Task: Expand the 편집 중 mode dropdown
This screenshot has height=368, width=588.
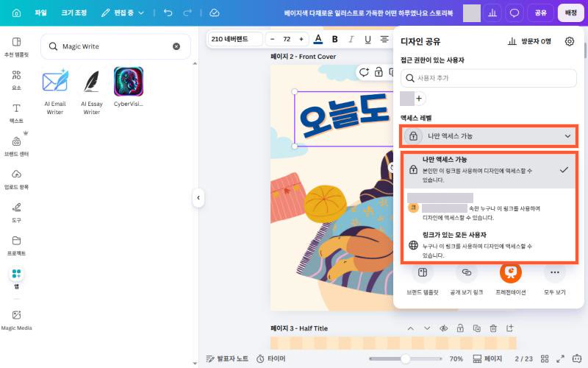Action: point(123,13)
